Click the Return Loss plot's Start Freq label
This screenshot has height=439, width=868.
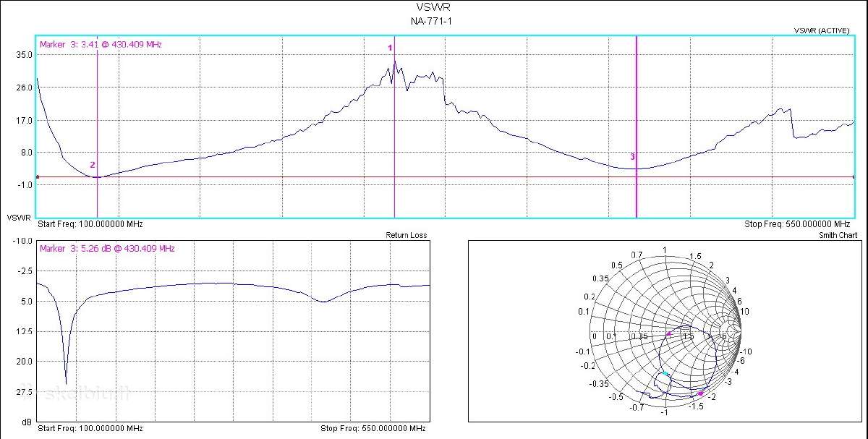pos(89,429)
